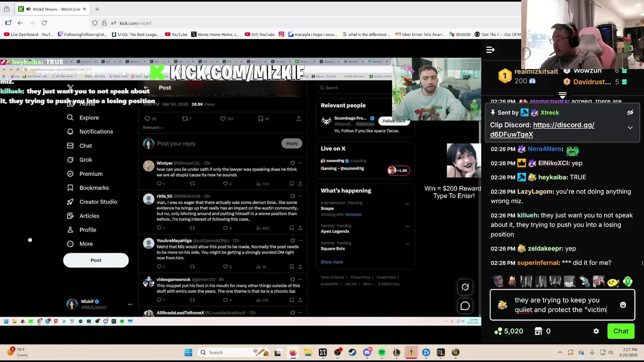Share the videogamesrock reply

pyautogui.click(x=300, y=300)
